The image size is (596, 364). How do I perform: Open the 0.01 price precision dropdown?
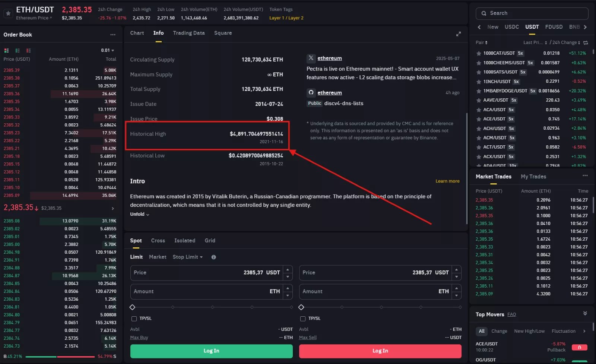tap(108, 50)
